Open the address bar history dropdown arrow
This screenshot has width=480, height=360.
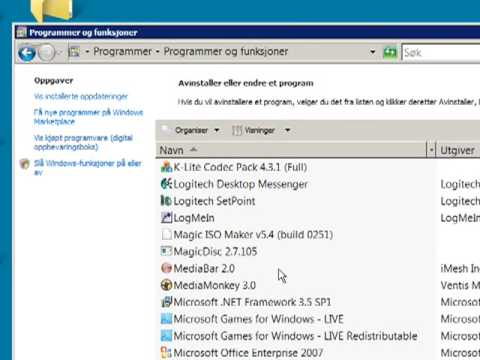pyautogui.click(x=373, y=52)
